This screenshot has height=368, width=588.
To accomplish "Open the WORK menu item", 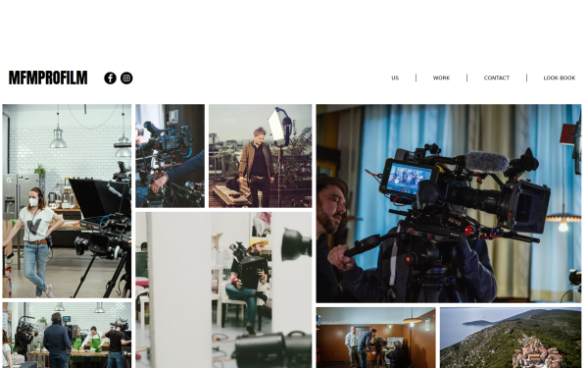I will click(x=441, y=79).
